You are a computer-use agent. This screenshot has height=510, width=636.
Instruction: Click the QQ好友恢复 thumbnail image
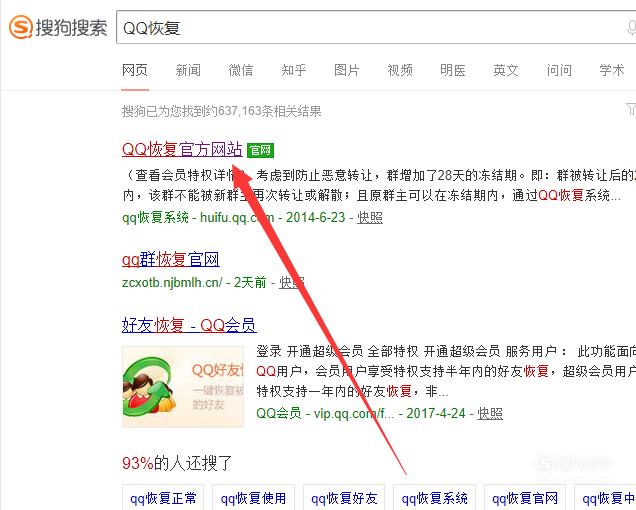point(183,387)
